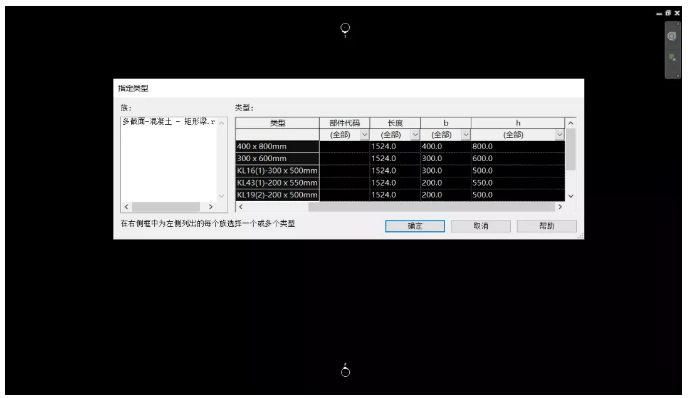The height and width of the screenshot is (398, 688).
Task: Click the family list's horizontal scrollbar thumb
Action: click(166, 207)
